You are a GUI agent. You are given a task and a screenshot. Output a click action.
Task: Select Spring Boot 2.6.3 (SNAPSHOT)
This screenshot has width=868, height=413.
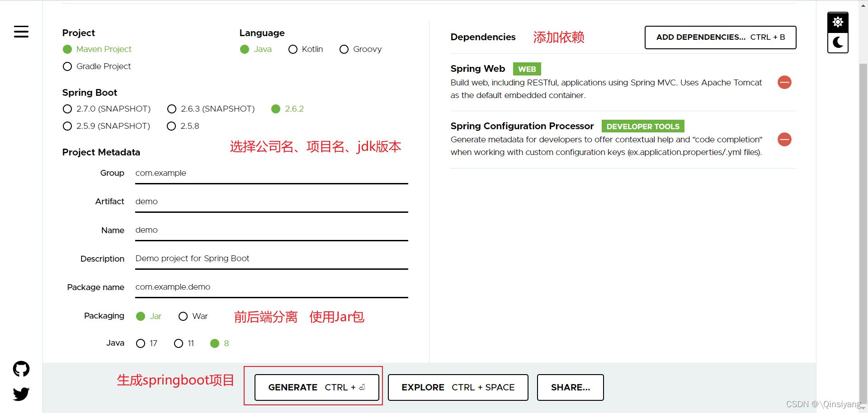211,109
